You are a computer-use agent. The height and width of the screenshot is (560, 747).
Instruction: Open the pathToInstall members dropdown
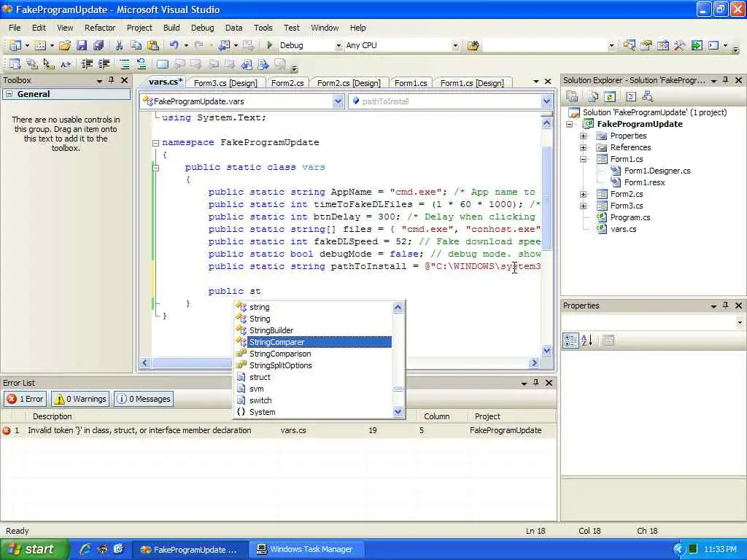tap(546, 101)
